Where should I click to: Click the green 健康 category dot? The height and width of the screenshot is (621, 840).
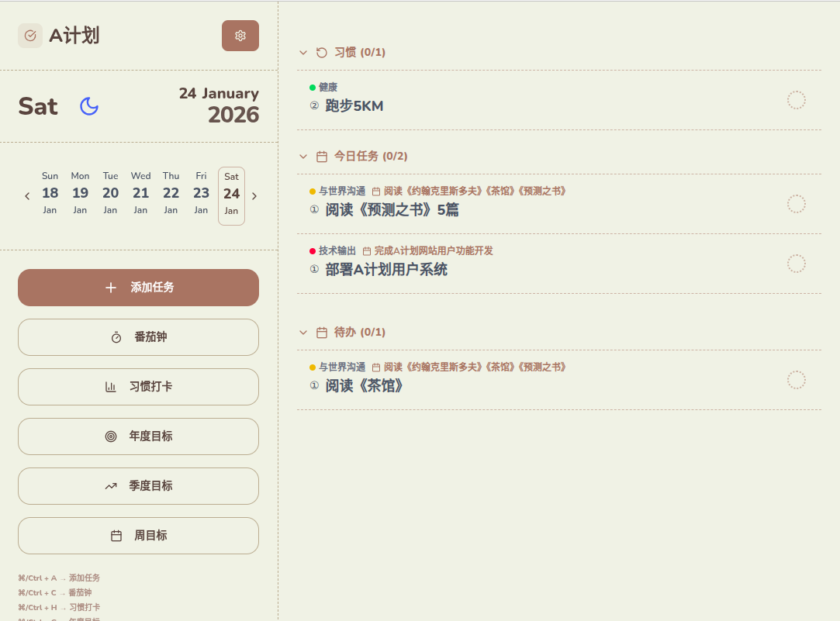pos(313,87)
